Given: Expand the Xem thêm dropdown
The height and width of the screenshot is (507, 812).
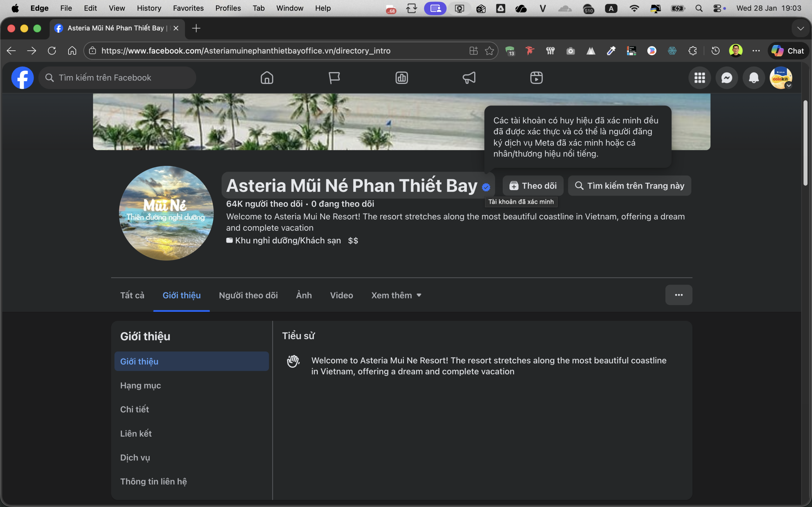Looking at the screenshot, I should click(x=396, y=295).
